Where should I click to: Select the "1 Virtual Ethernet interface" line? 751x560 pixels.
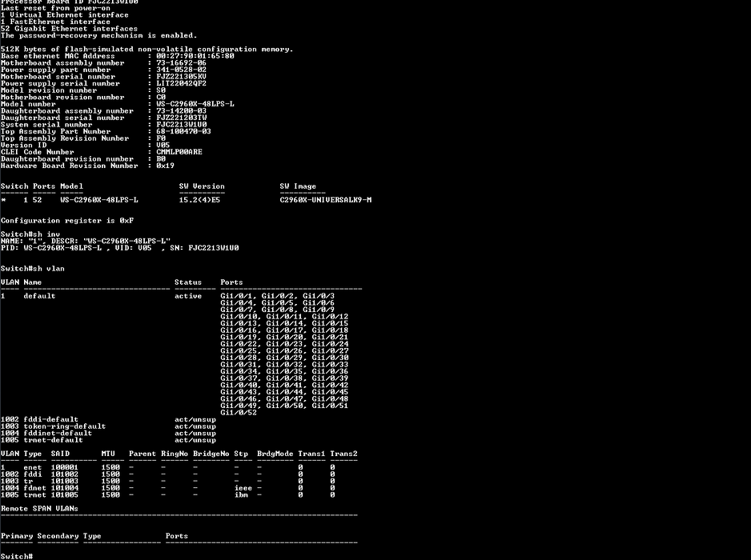pyautogui.click(x=65, y=15)
